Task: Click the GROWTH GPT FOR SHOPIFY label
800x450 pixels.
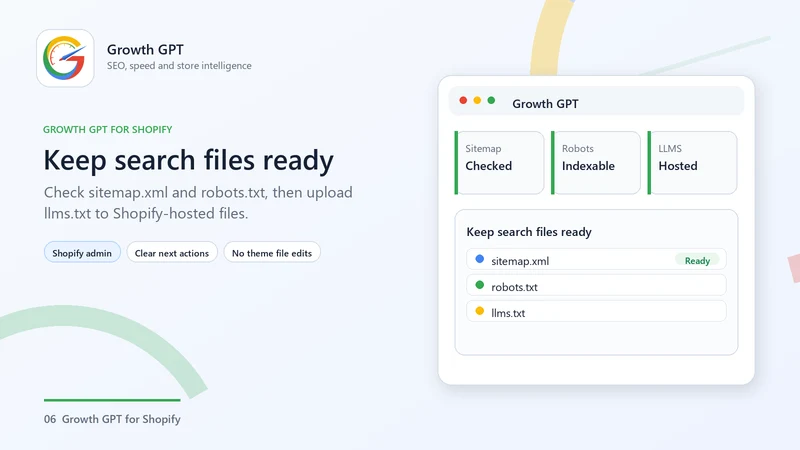Action: click(108, 130)
